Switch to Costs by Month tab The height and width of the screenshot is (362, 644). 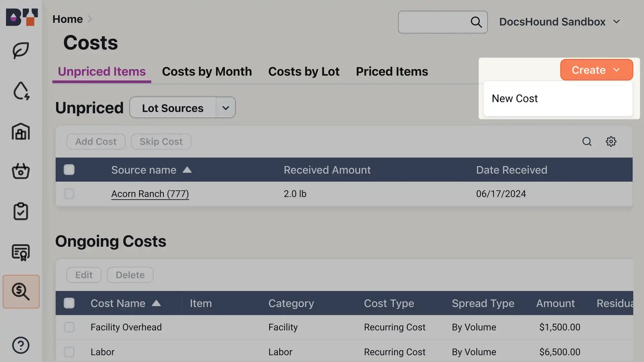coord(207,70)
